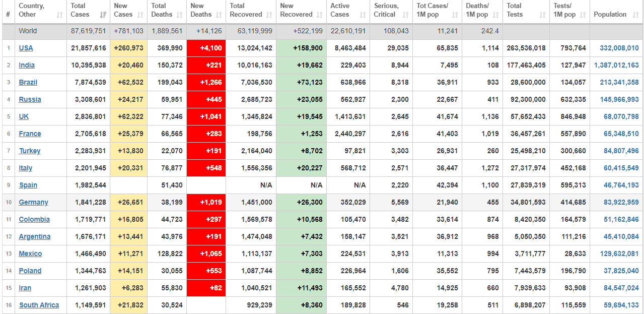Select World total cases 87,619,751

point(89,31)
